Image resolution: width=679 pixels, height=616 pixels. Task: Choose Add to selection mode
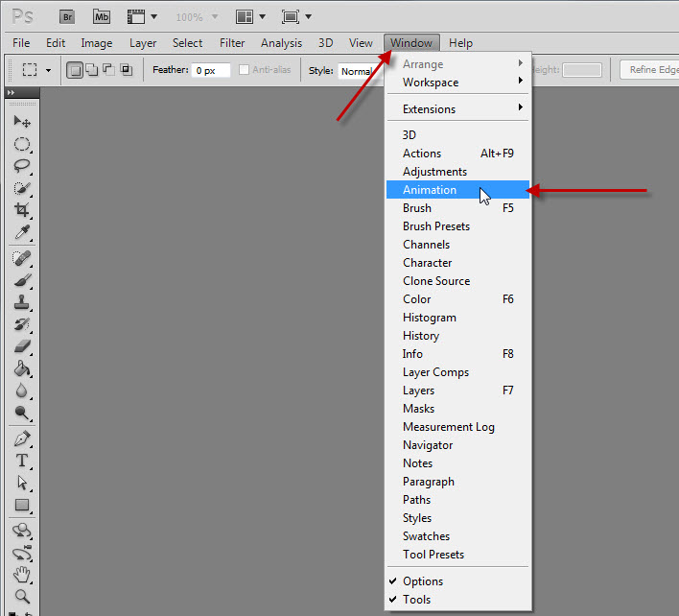(x=92, y=70)
